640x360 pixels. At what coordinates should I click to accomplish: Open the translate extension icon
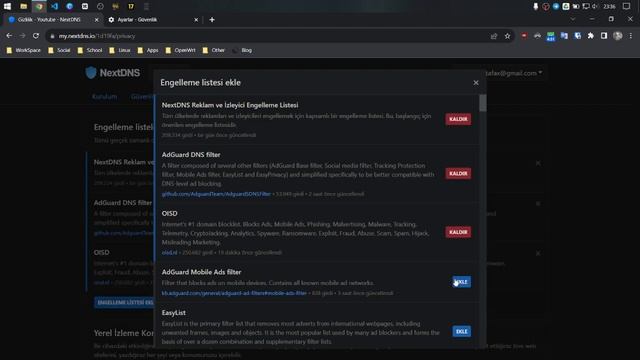click(x=564, y=36)
